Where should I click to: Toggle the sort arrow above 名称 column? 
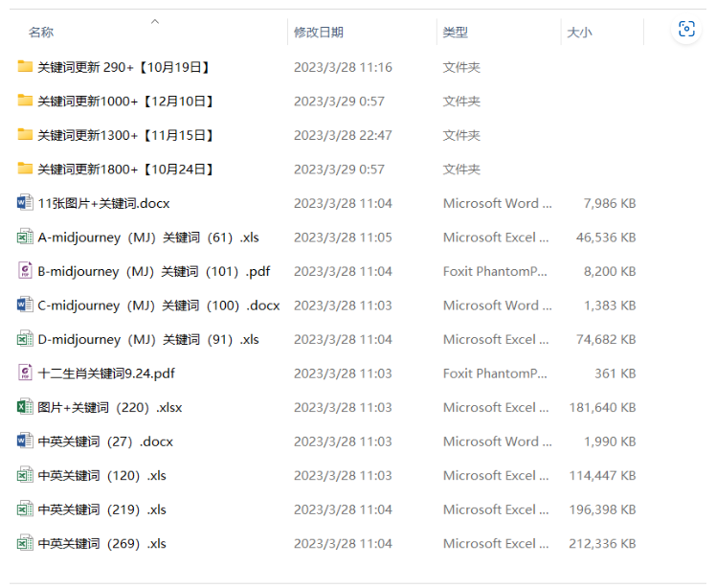click(x=155, y=20)
